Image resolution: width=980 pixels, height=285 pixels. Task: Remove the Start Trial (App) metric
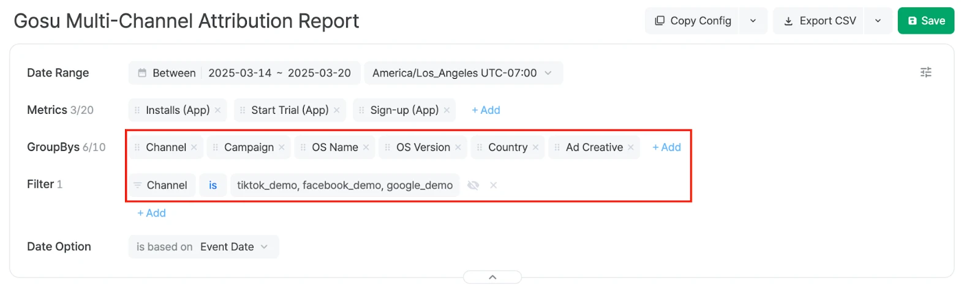click(336, 110)
